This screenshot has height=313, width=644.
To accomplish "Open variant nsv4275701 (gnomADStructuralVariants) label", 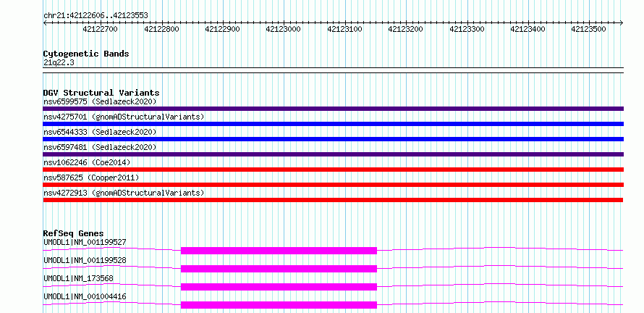I will 124,117.
